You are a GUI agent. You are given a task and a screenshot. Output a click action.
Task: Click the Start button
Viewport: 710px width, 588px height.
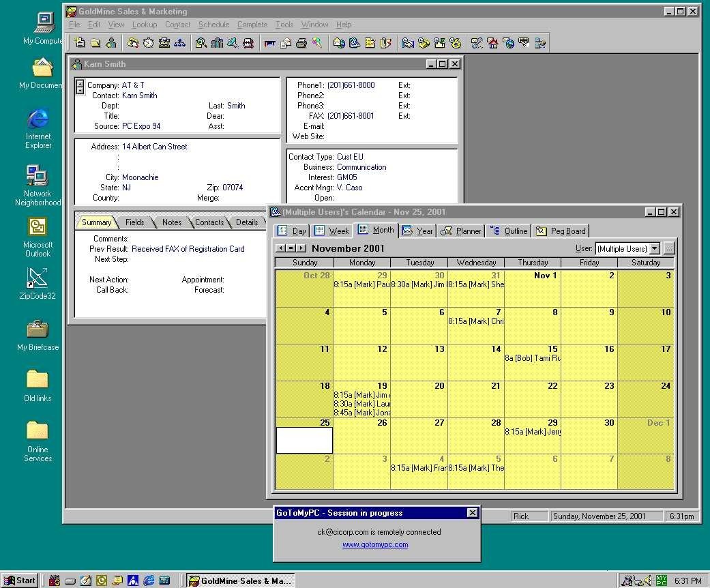coord(20,580)
